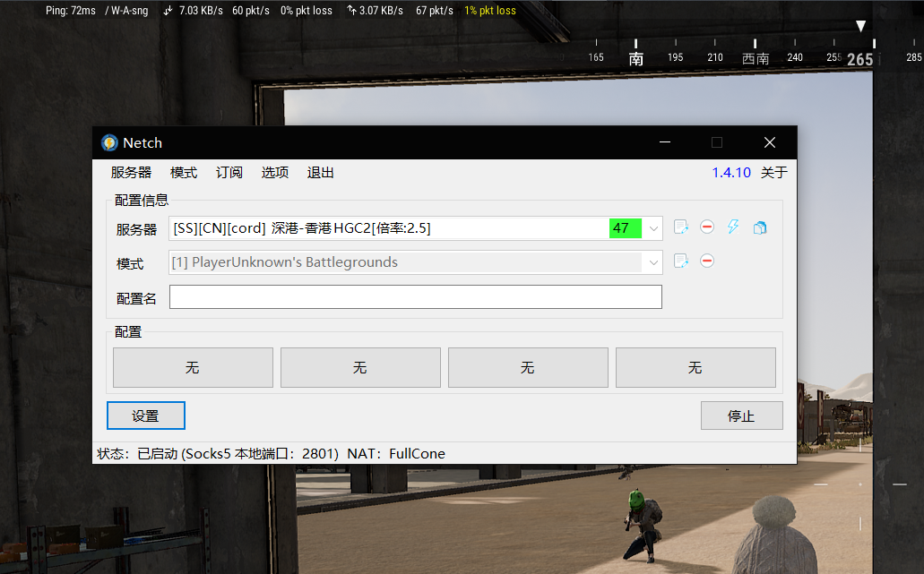Focus the 配置名 profile name field
The image size is (924, 574).
click(415, 297)
